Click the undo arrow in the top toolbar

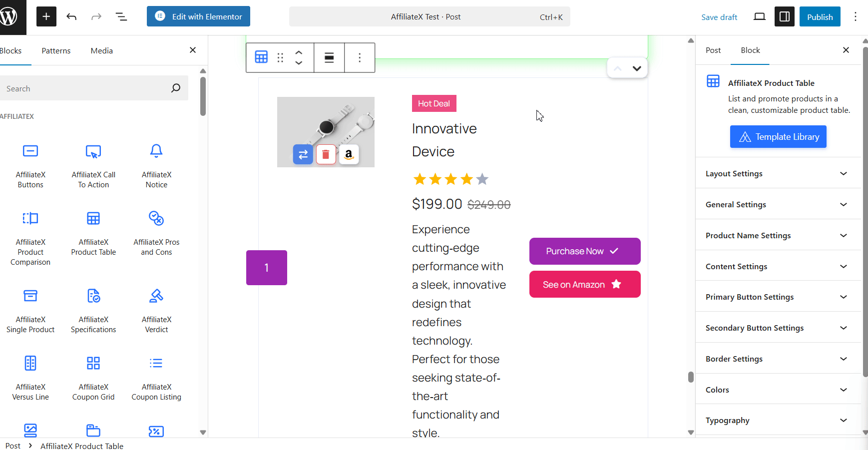pyautogui.click(x=71, y=16)
